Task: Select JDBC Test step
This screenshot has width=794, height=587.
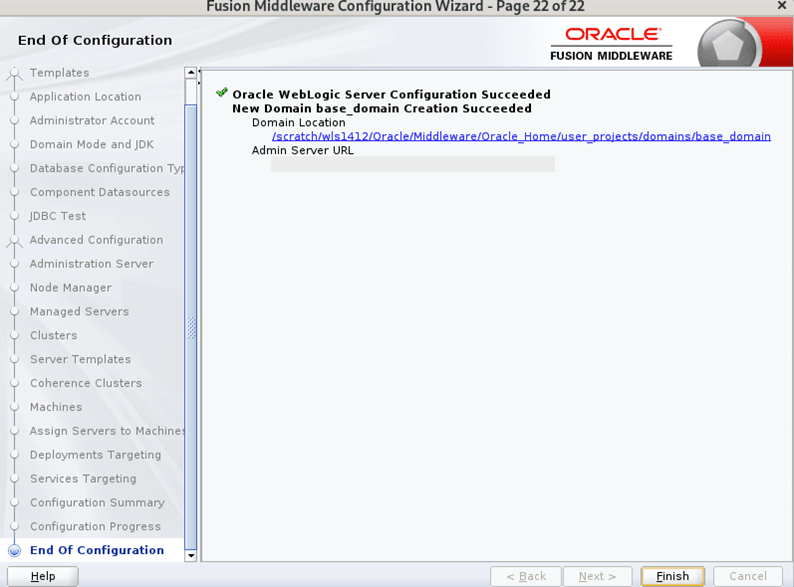Action: pos(58,216)
